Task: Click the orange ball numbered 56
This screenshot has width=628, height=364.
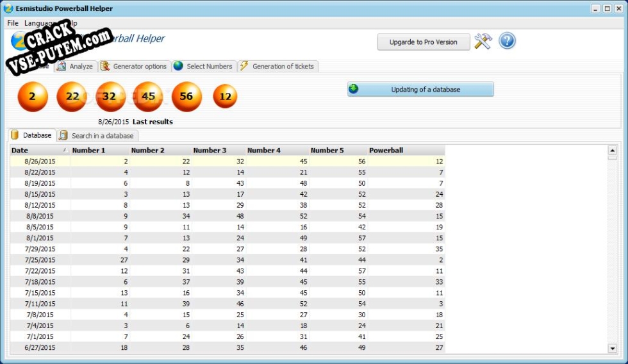Action: click(x=186, y=97)
